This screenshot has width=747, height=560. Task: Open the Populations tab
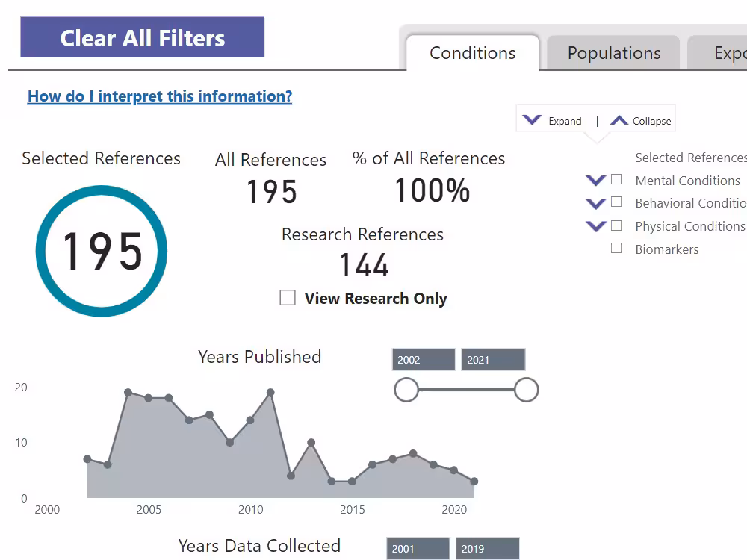(x=613, y=53)
